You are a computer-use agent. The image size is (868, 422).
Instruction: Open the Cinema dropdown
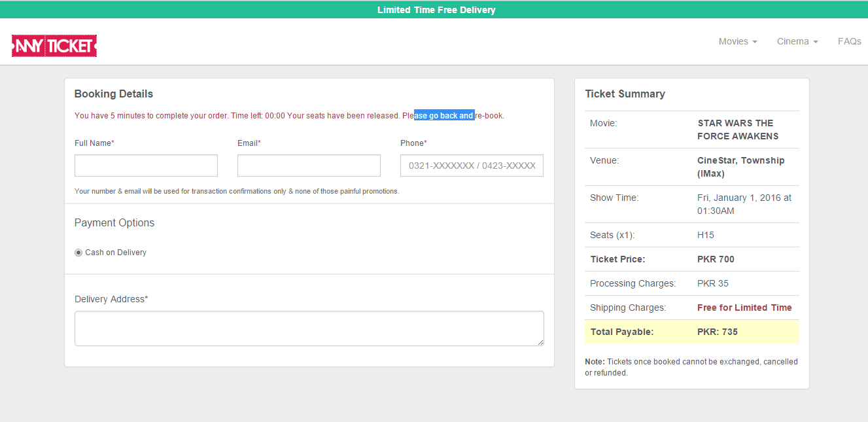793,41
